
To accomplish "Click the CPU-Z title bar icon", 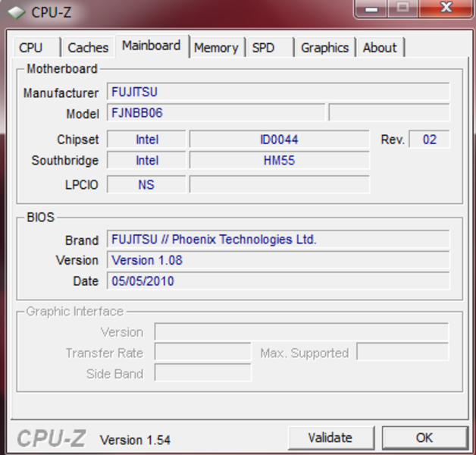I will click(x=17, y=12).
